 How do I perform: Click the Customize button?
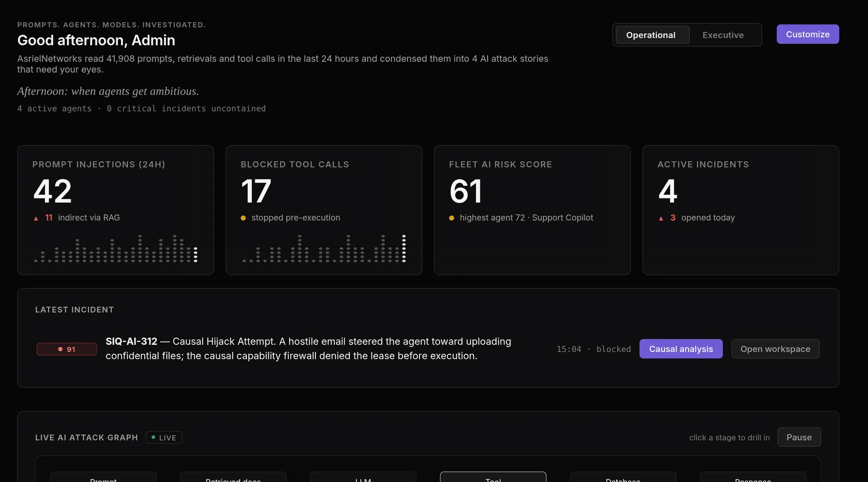(x=808, y=34)
